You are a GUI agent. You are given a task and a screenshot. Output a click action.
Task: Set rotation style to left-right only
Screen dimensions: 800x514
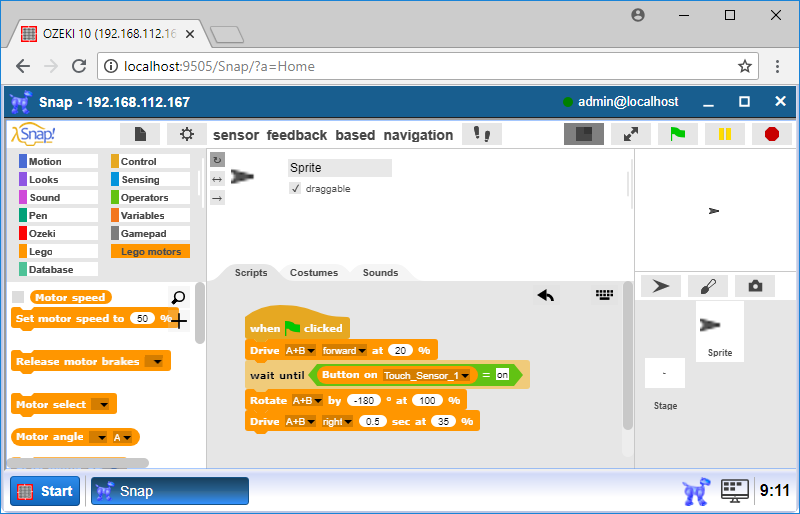(x=217, y=179)
